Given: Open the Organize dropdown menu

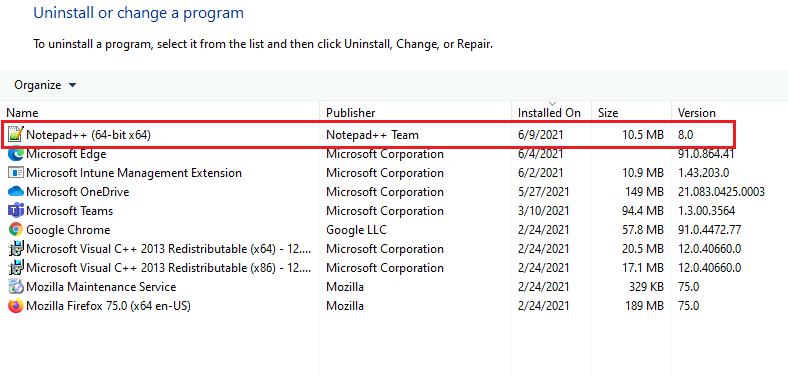Looking at the screenshot, I should pos(45,85).
